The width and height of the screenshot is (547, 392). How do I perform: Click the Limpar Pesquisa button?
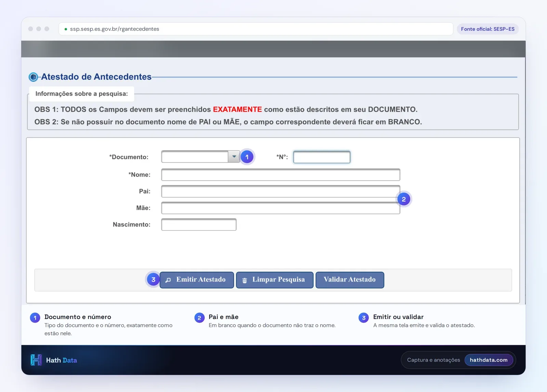[x=275, y=280]
